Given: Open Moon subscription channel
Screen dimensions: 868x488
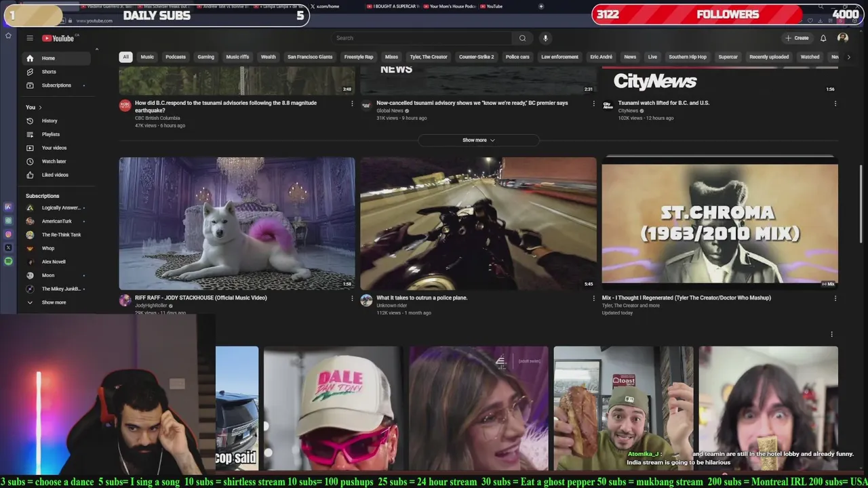Looking at the screenshot, I should (x=57, y=275).
